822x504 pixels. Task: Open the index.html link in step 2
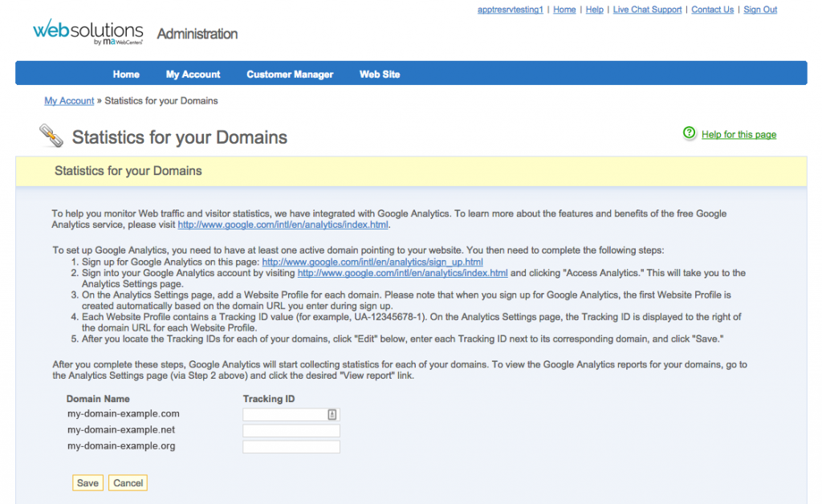403,273
